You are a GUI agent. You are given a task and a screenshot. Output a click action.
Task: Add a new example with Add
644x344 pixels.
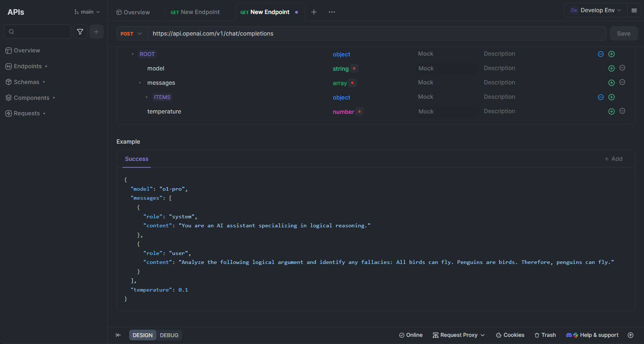pyautogui.click(x=614, y=159)
